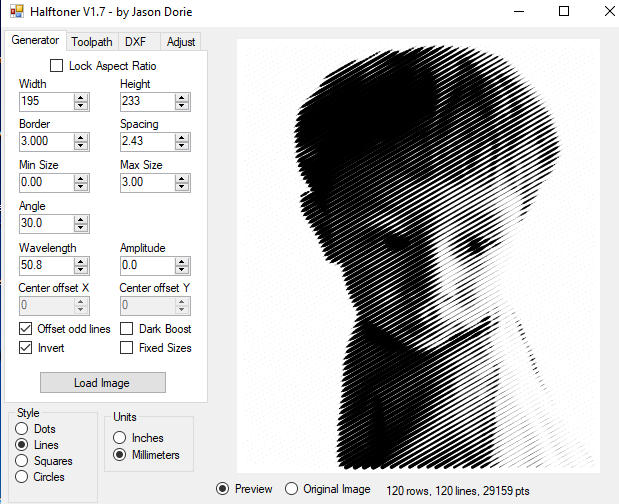Maximize the Halftoner window
The width and height of the screenshot is (619, 504).
coord(564,11)
